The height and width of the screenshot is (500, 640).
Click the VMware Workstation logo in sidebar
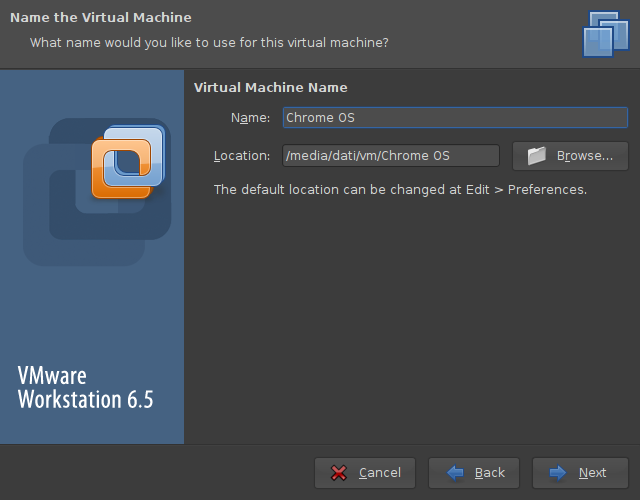128,162
